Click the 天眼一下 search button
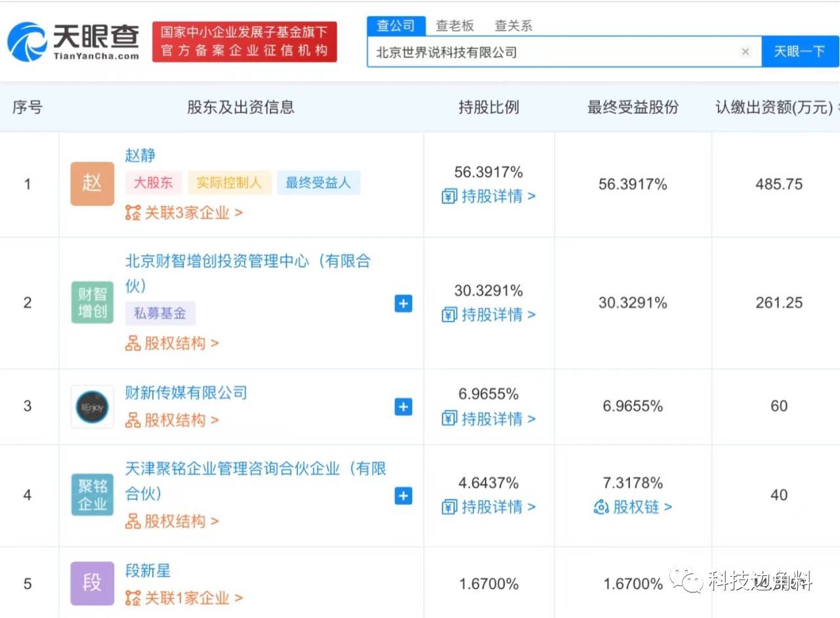Screen dimensions: 840x618 tap(800, 51)
